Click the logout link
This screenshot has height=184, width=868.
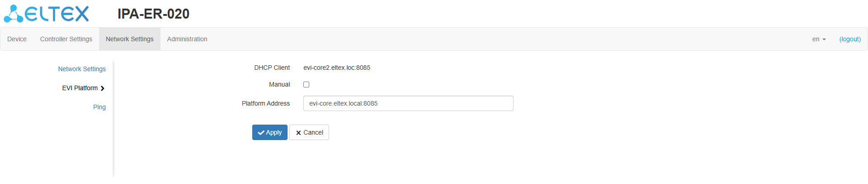(850, 39)
